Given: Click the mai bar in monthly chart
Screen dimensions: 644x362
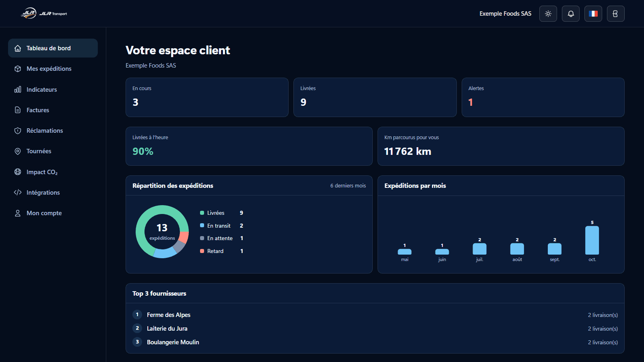Looking at the screenshot, I should (405, 252).
